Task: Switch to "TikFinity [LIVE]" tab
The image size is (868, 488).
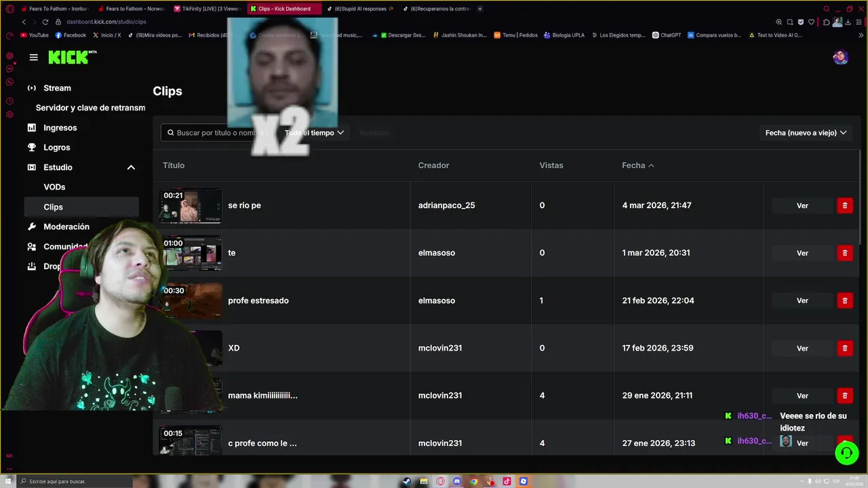Action: 208,9
